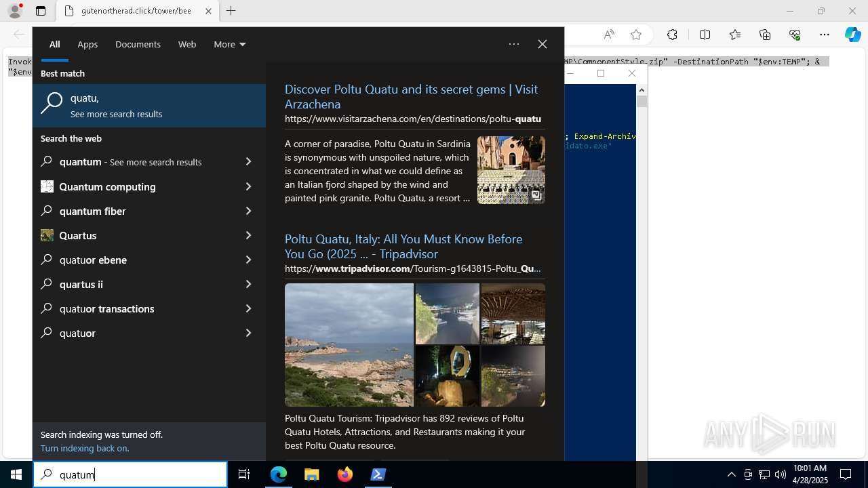Screen dimensions: 868x488
Task: Expand the quatuor ebene suggestion arrow
Action: pos(248,260)
